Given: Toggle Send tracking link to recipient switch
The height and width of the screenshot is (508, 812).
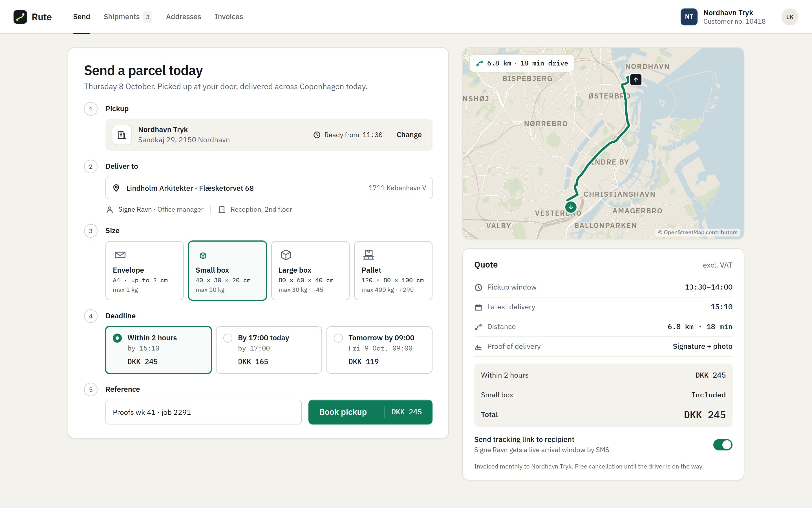Looking at the screenshot, I should [x=723, y=444].
